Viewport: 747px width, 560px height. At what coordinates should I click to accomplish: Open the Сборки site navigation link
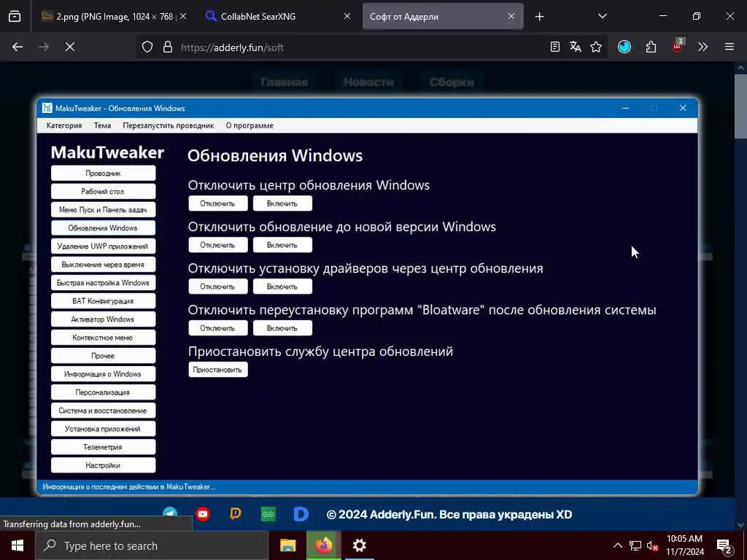pos(452,82)
